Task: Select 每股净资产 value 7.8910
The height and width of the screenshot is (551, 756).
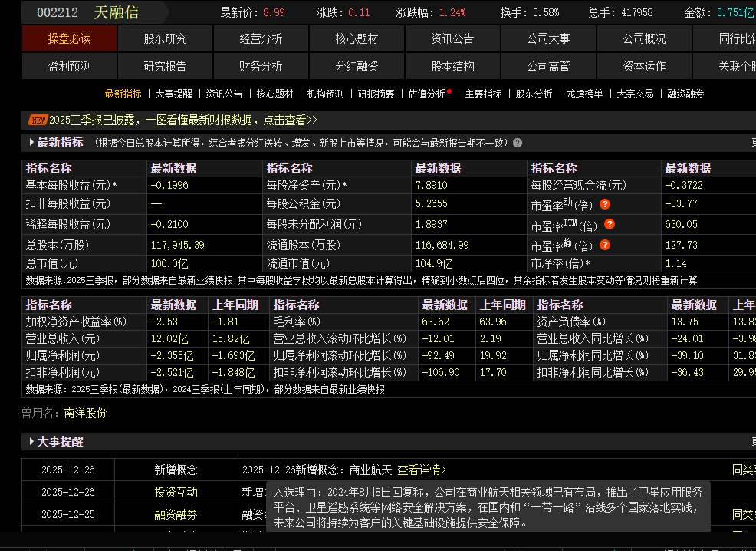Action: (x=432, y=185)
